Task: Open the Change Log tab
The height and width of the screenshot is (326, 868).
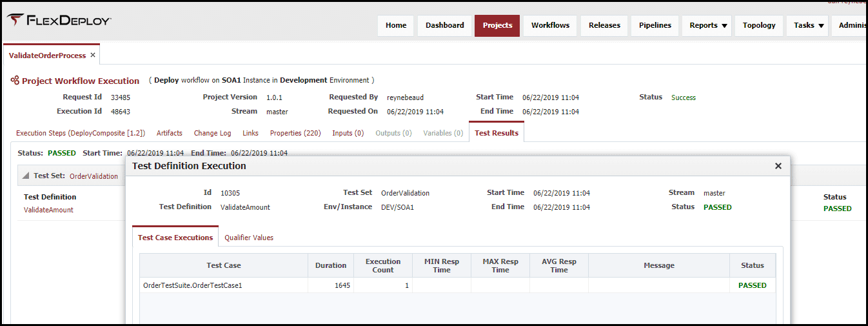Action: pyautogui.click(x=212, y=133)
